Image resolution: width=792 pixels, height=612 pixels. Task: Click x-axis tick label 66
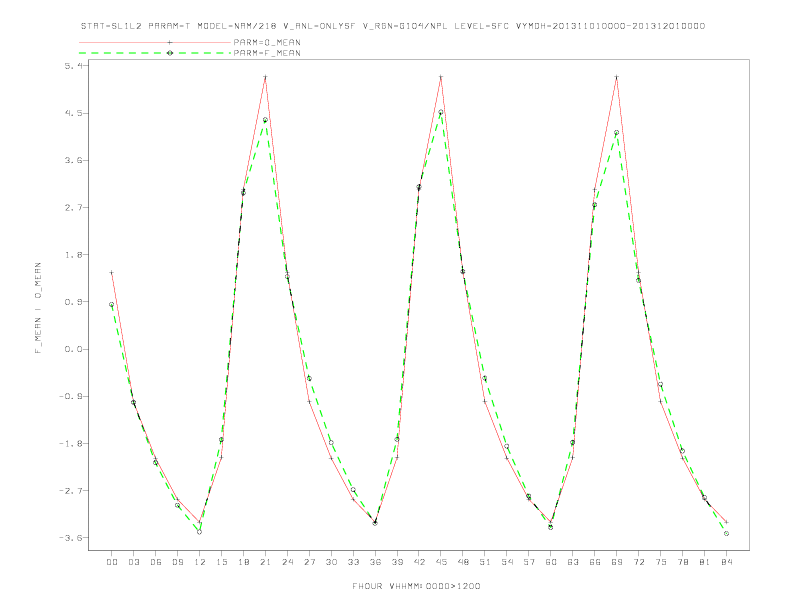[595, 562]
